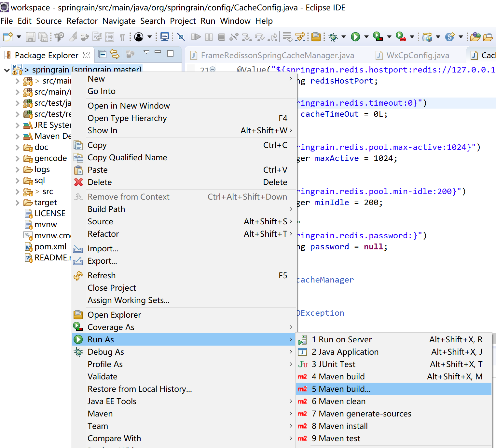Toggle Link with Editor in Package Explorer
496x448 pixels.
tap(115, 54)
